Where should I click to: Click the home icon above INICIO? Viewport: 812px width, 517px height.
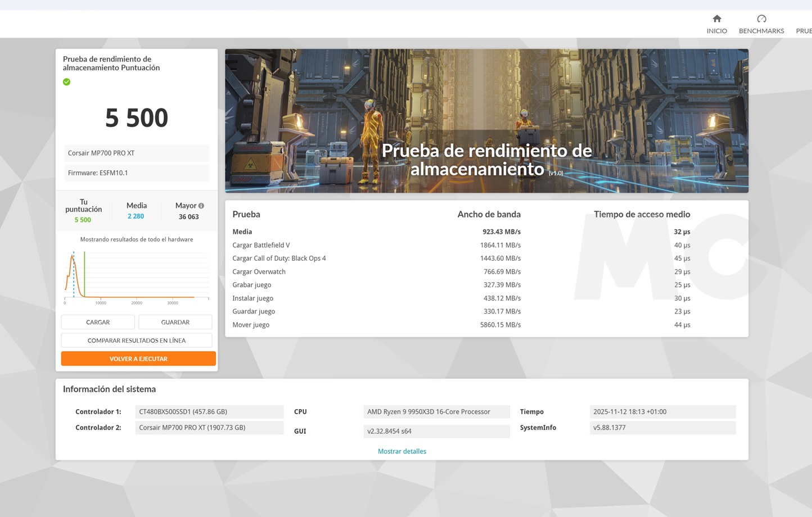tap(716, 19)
